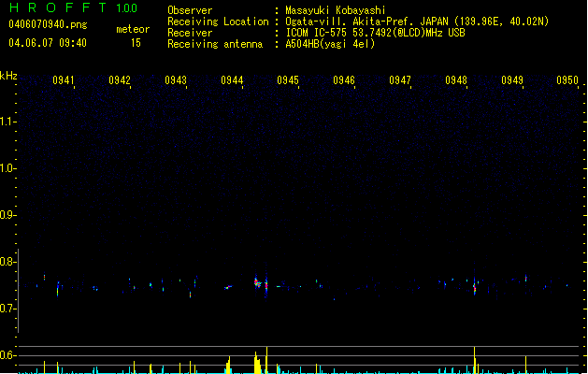Click the Receiver label
The width and height of the screenshot is (588, 374).
(x=190, y=33)
